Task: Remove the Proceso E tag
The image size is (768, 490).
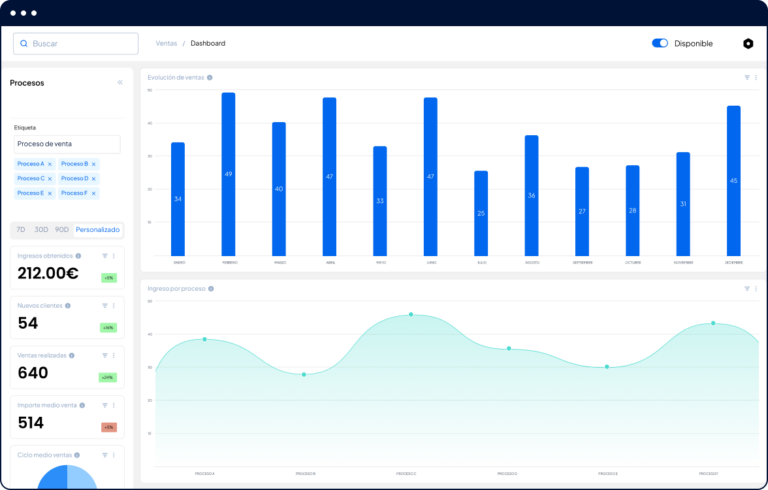Action: 49,194
